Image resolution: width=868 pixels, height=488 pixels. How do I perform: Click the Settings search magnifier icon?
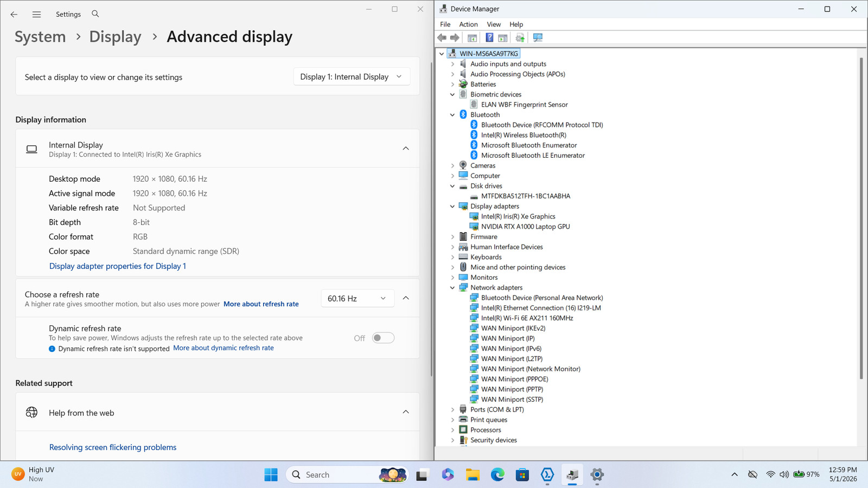tap(95, 14)
